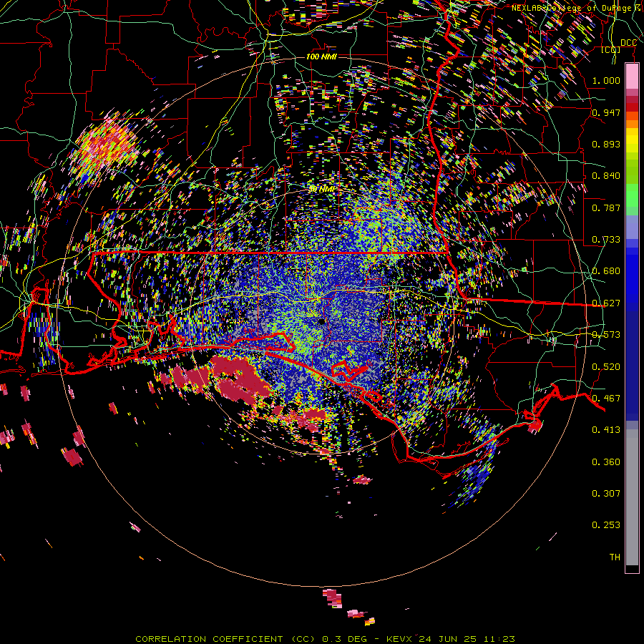Select the 0.680 scale value
The height and width of the screenshot is (644, 644).
pyautogui.click(x=606, y=271)
